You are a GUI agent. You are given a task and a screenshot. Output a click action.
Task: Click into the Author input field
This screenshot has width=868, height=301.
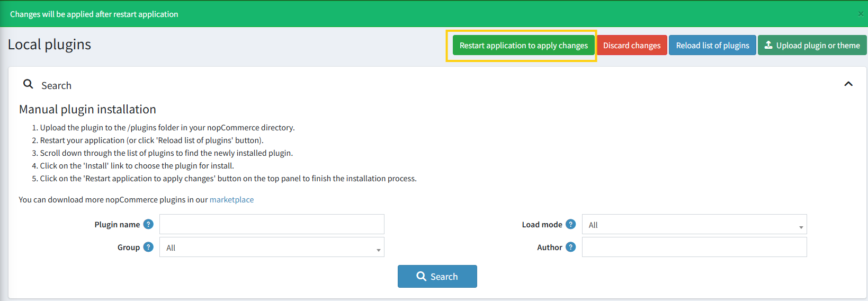click(694, 247)
